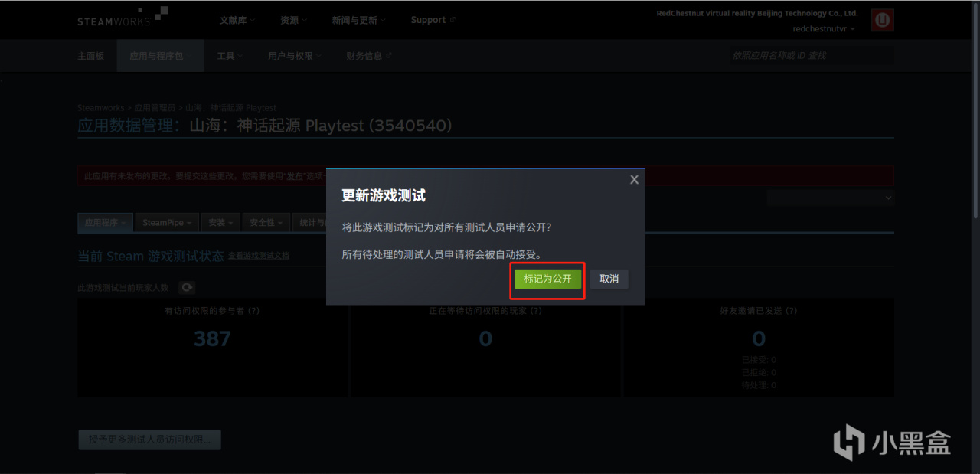This screenshot has height=474, width=980.
Task: Open the Support external link
Action: click(433, 20)
